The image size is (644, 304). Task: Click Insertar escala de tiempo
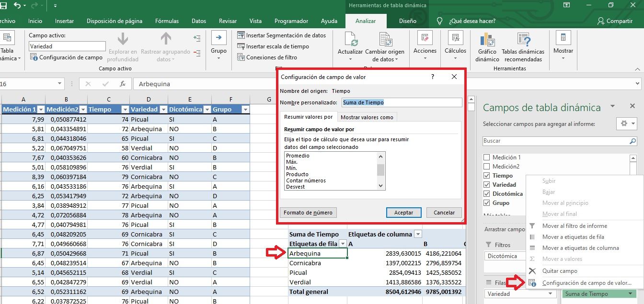273,46
